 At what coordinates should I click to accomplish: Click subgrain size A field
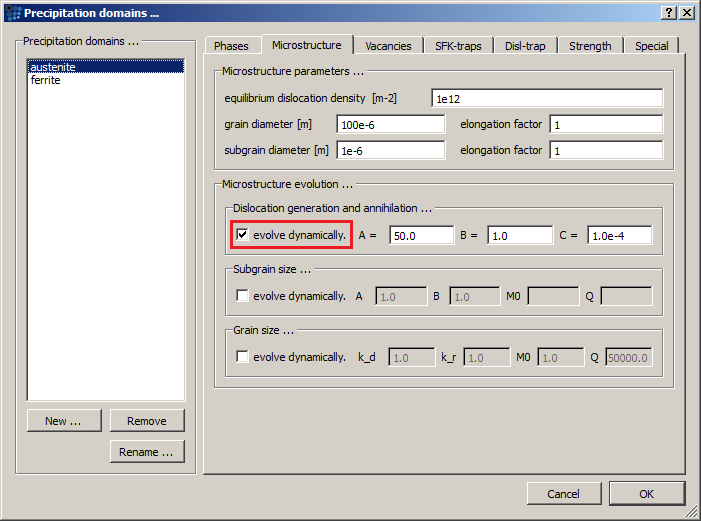click(401, 296)
